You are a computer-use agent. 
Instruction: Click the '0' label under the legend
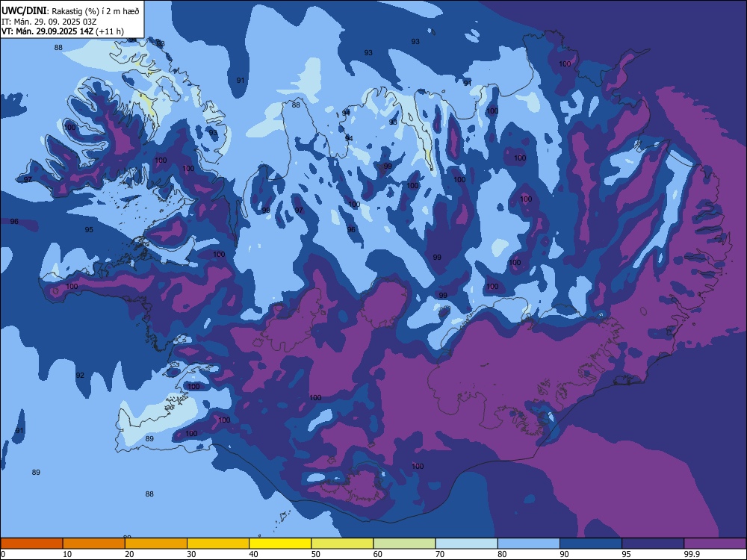coord(3,554)
